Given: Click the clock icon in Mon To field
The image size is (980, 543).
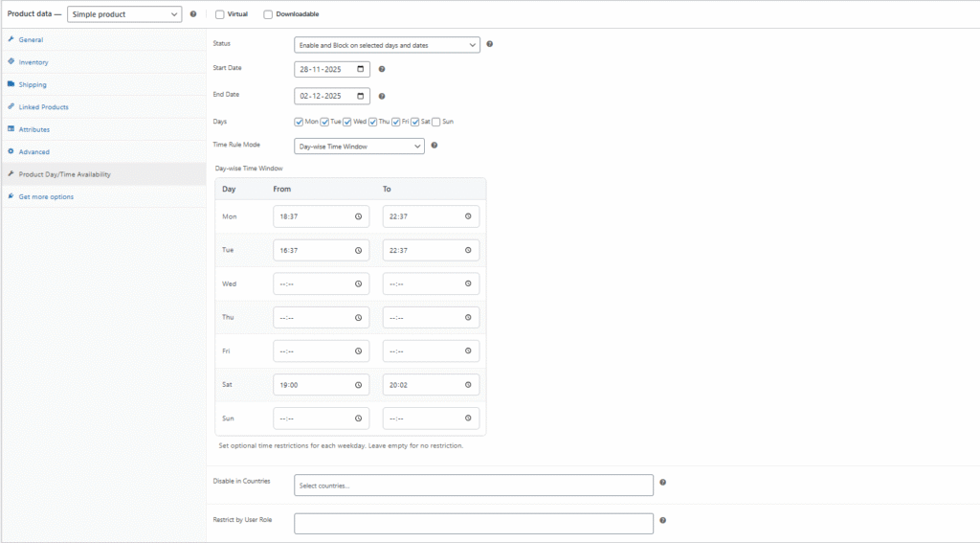Looking at the screenshot, I should [468, 216].
